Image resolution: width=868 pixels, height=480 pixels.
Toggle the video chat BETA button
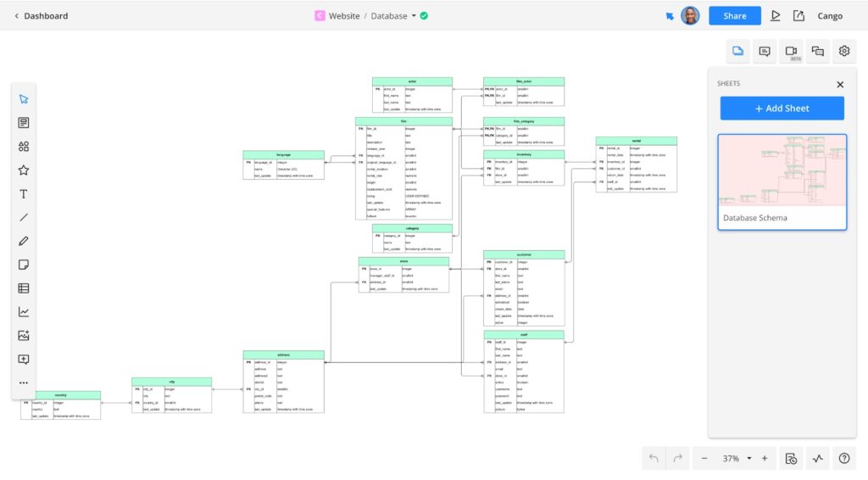tap(791, 52)
